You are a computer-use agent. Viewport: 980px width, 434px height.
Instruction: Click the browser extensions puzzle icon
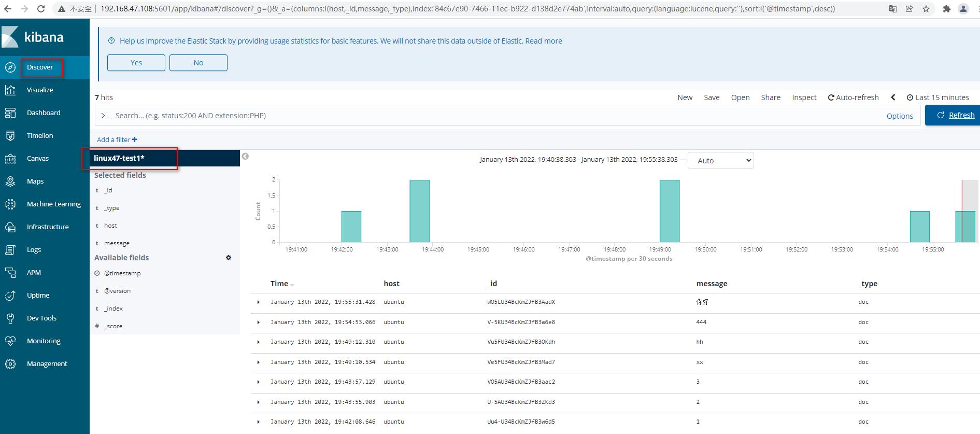[x=946, y=9]
